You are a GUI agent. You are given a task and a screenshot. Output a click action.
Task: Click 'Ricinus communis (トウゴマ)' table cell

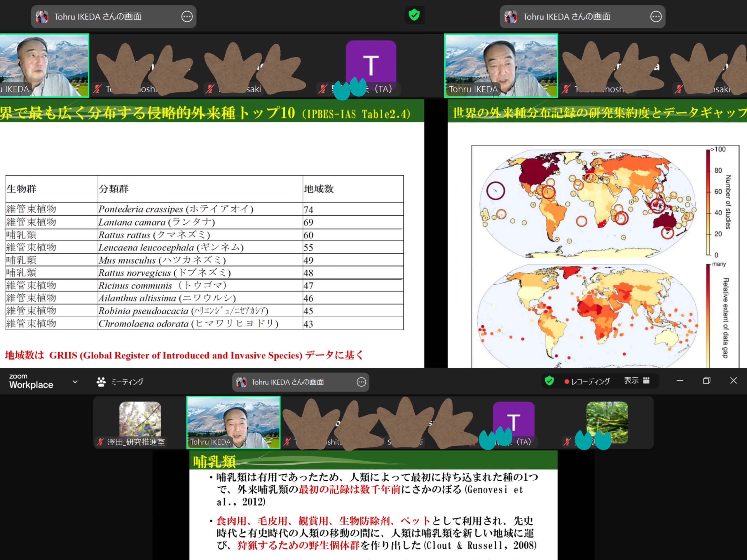[200, 285]
